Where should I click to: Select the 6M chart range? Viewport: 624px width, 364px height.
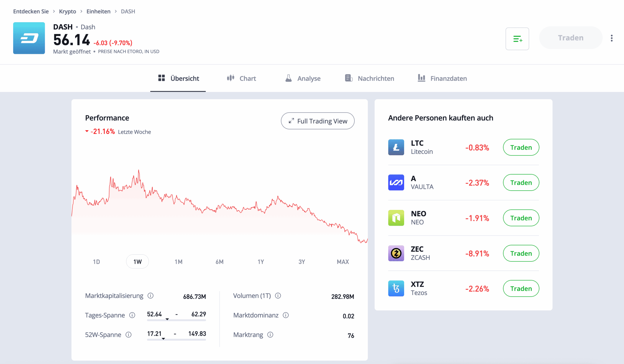(219, 262)
